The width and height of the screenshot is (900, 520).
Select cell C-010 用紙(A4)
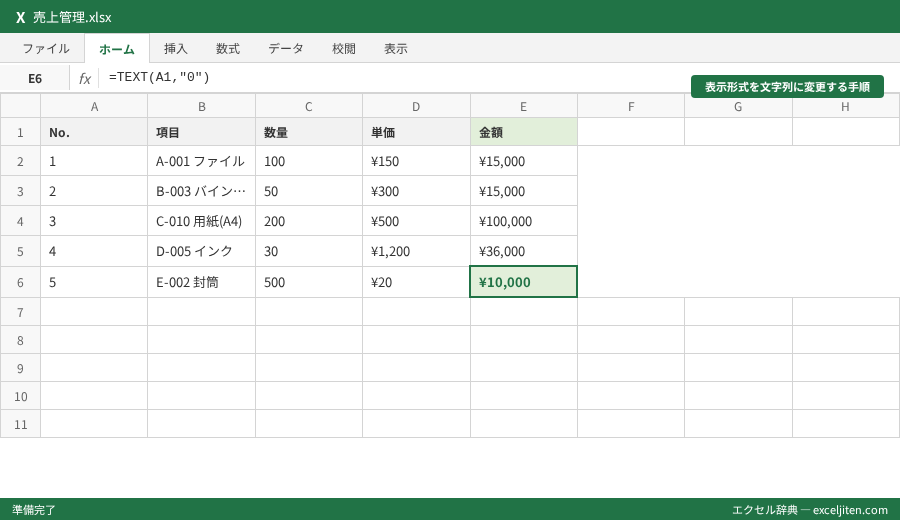(201, 221)
